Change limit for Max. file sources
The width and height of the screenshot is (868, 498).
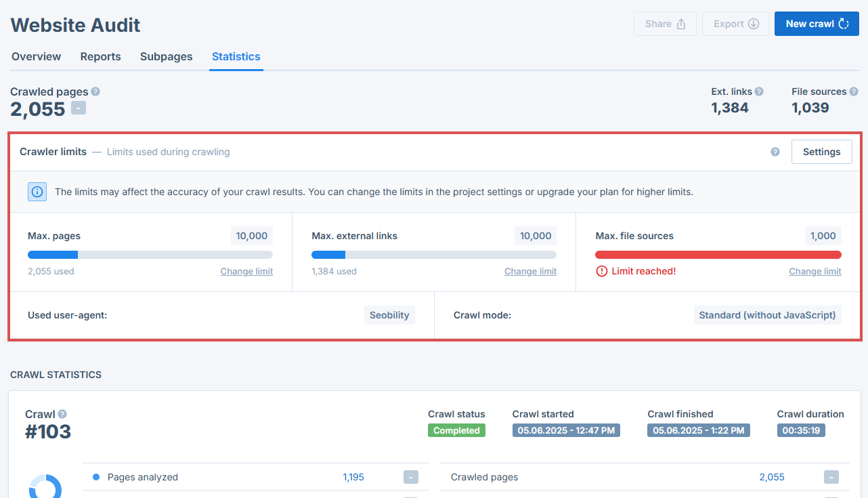(815, 272)
